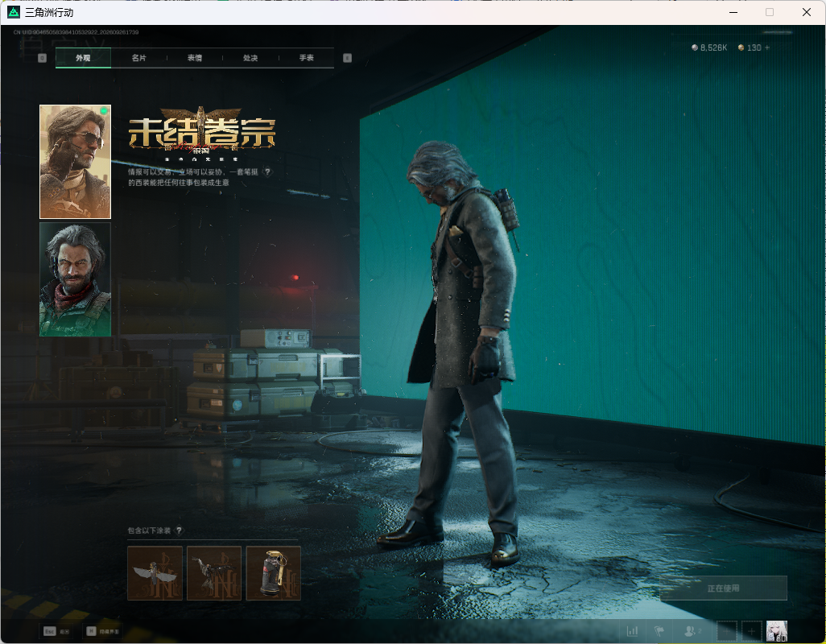826x644 pixels.
Task: Click the second empty squad slot plus
Action: tap(752, 631)
